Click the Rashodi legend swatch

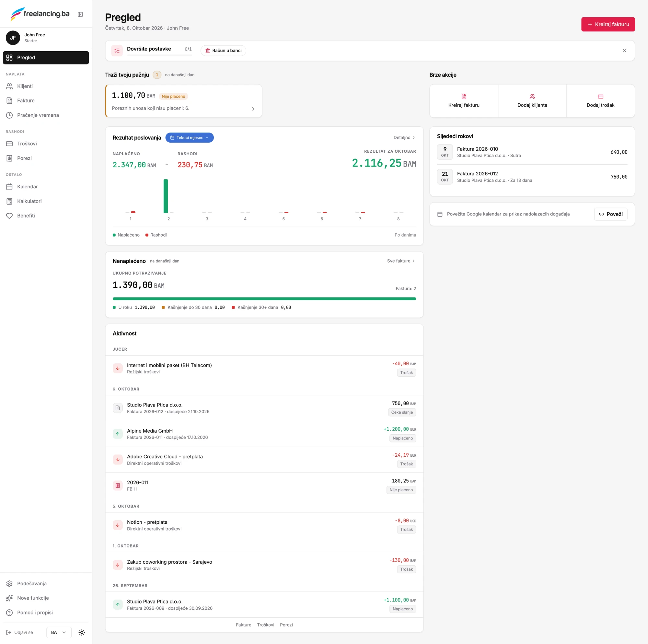click(x=147, y=235)
